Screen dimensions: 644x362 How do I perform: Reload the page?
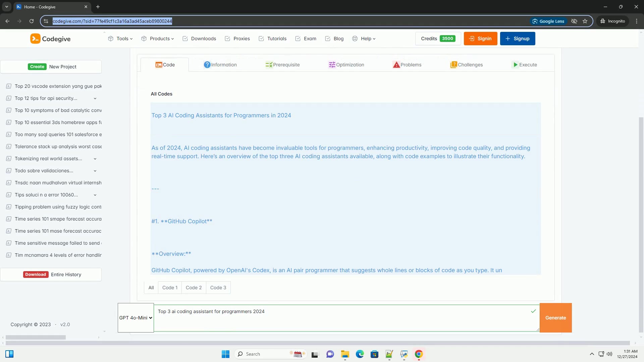click(32, 21)
